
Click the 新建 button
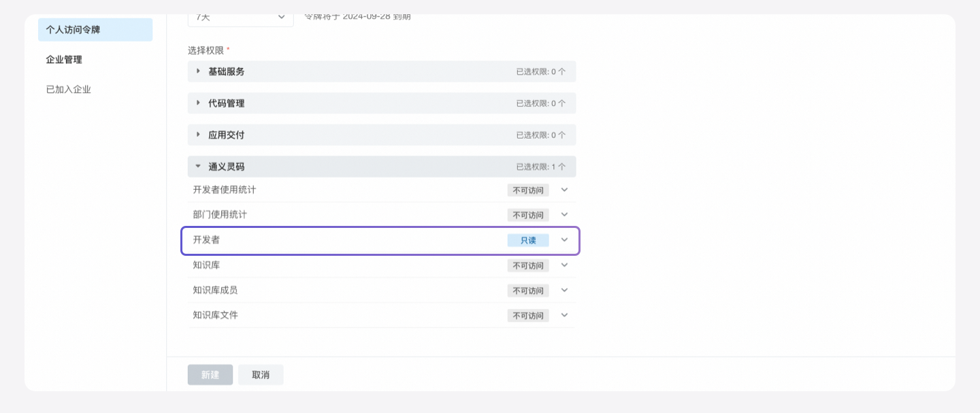pyautogui.click(x=210, y=375)
